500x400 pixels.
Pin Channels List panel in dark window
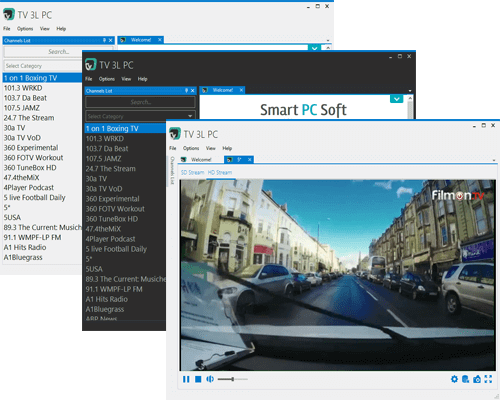187,91
